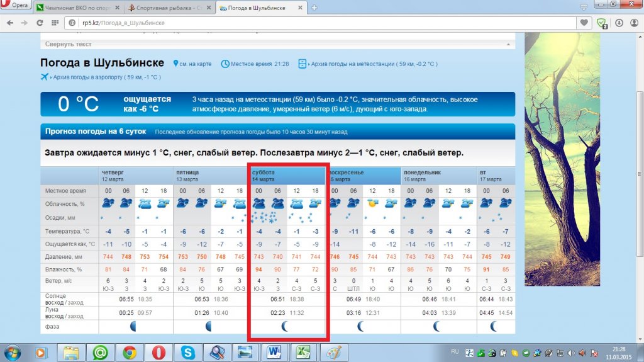Collapse the text via 'Свернуть текст'

[x=68, y=44]
